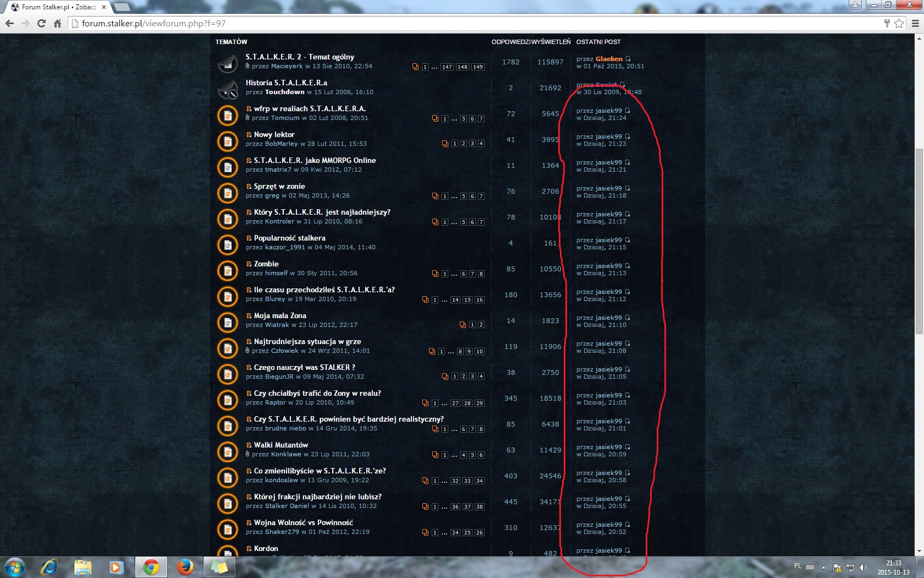Click the saved-password key icon
The width and height of the screenshot is (924, 578).
887,23
